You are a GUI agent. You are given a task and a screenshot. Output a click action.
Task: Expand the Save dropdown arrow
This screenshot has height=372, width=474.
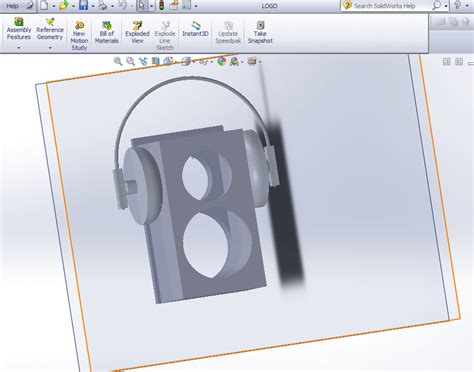point(93,6)
